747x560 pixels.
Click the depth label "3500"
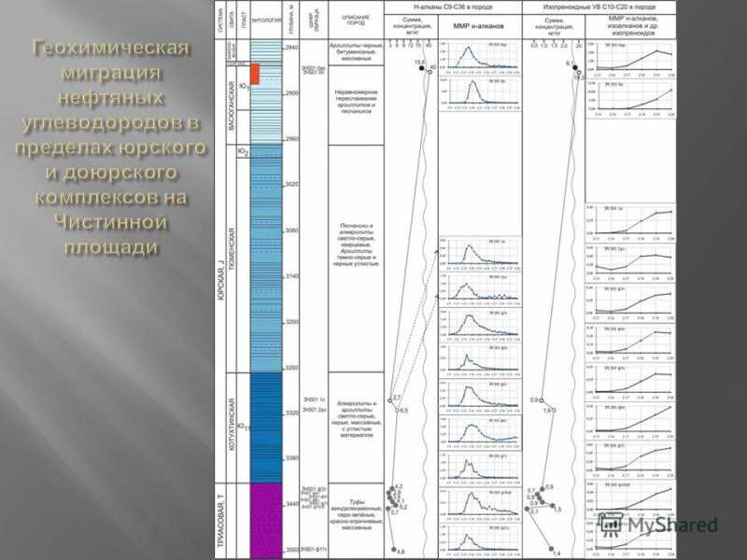pyautogui.click(x=291, y=550)
